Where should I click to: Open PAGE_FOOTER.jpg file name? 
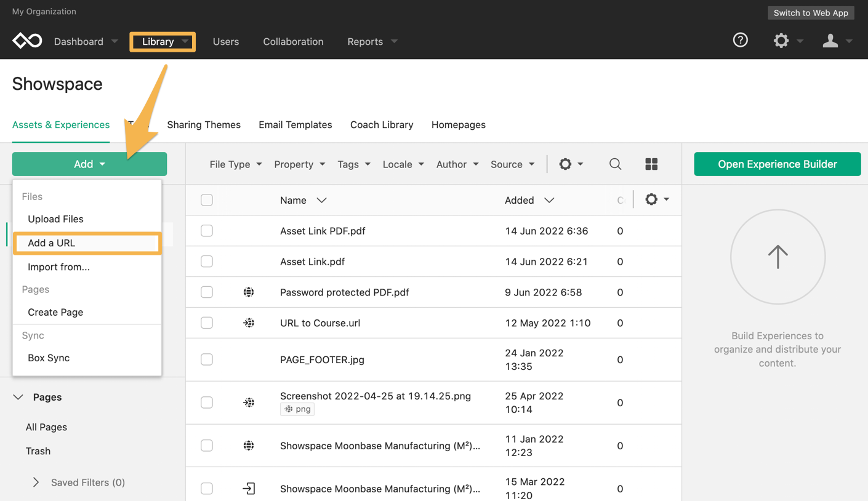point(322,359)
